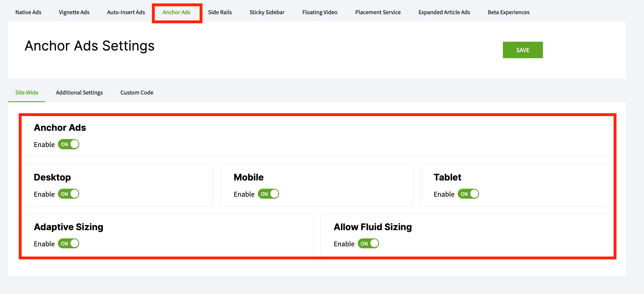Screen dimensions: 644x294
Task: Switch to the Vignette Ads tab
Action: [x=74, y=12]
